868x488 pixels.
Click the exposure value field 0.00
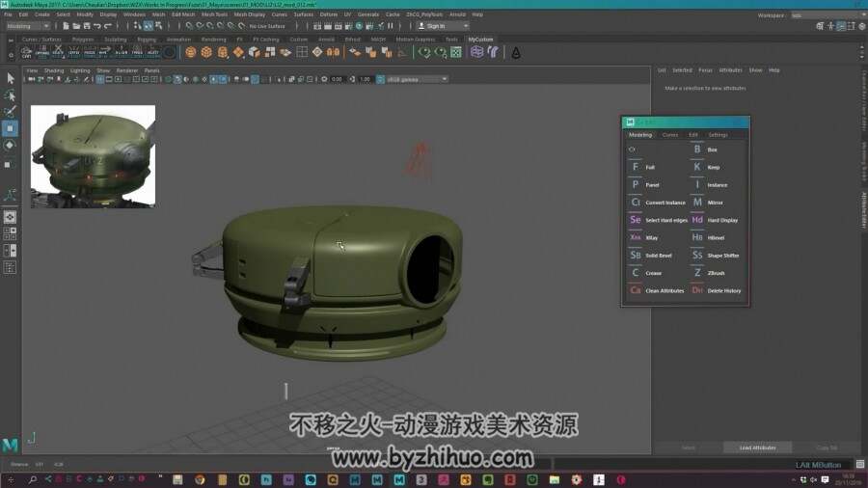point(338,79)
